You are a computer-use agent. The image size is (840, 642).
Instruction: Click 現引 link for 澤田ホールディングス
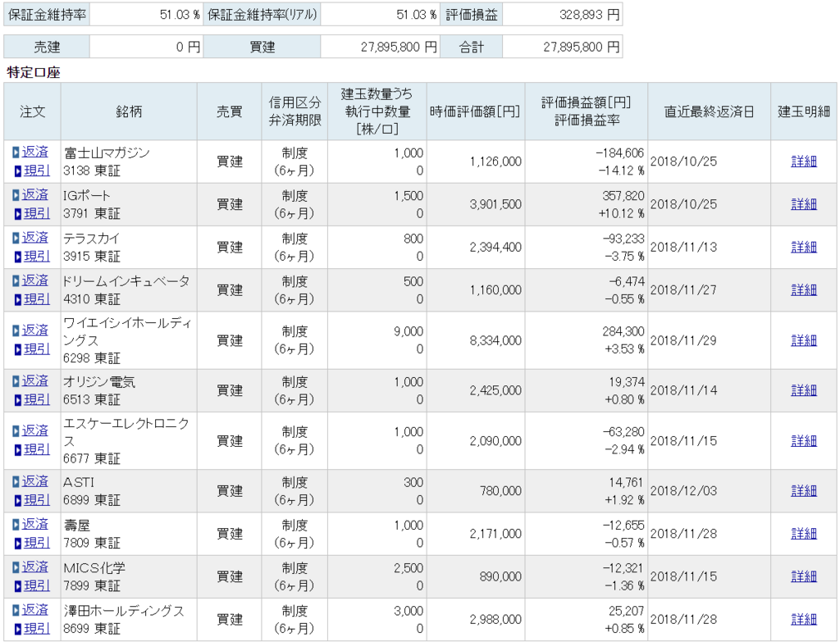(x=36, y=629)
